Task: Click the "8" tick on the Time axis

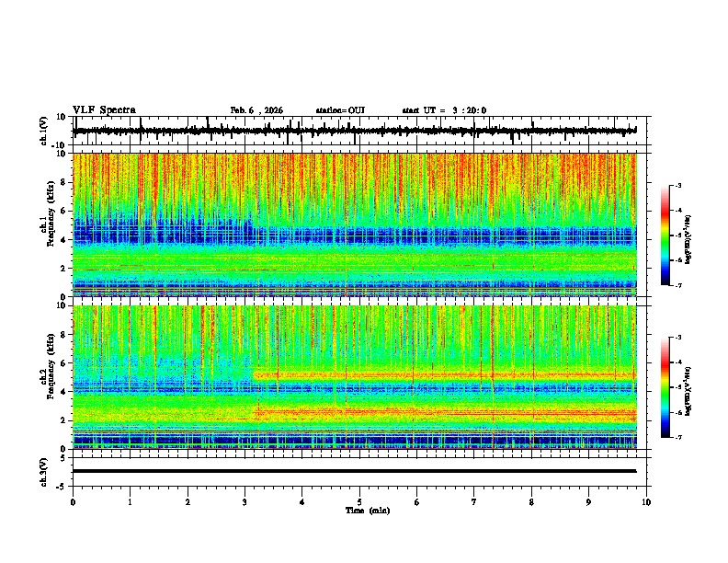Action: click(x=531, y=502)
